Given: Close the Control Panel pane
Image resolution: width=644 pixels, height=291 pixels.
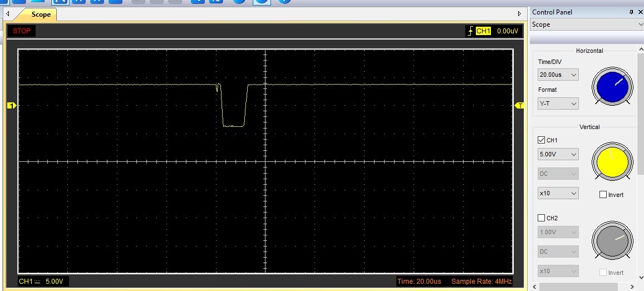Looking at the screenshot, I should coord(640,12).
